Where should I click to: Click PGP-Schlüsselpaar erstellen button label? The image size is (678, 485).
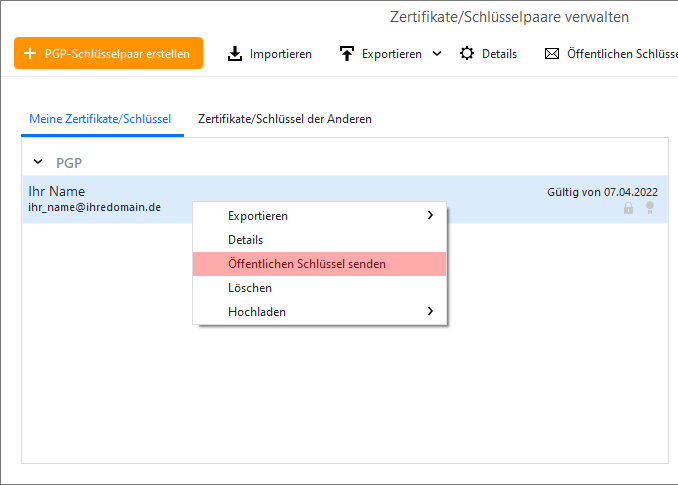117,54
